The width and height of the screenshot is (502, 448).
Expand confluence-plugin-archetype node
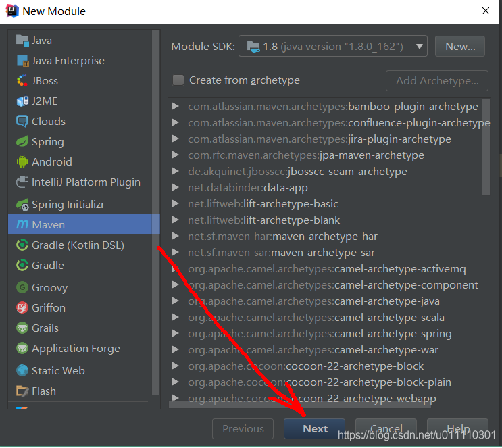tap(175, 122)
